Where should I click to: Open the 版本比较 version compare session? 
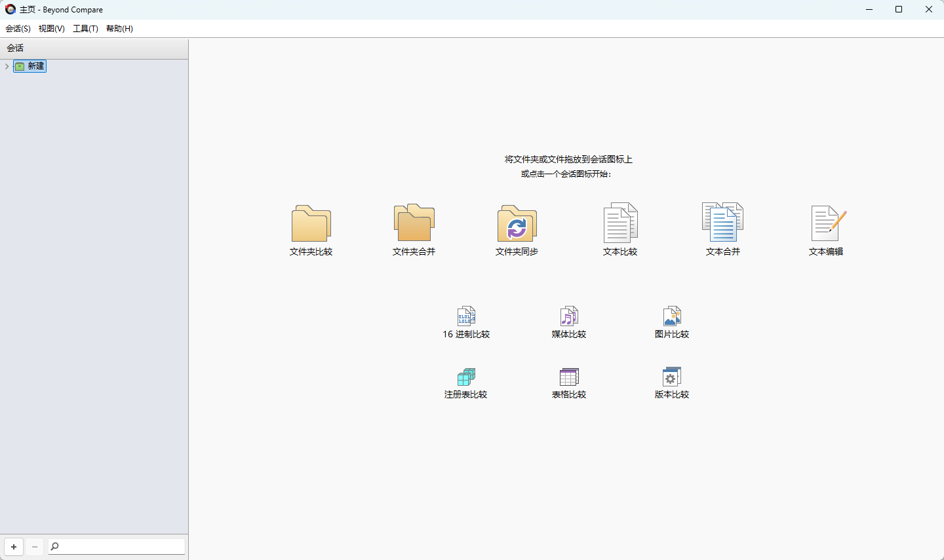click(672, 383)
